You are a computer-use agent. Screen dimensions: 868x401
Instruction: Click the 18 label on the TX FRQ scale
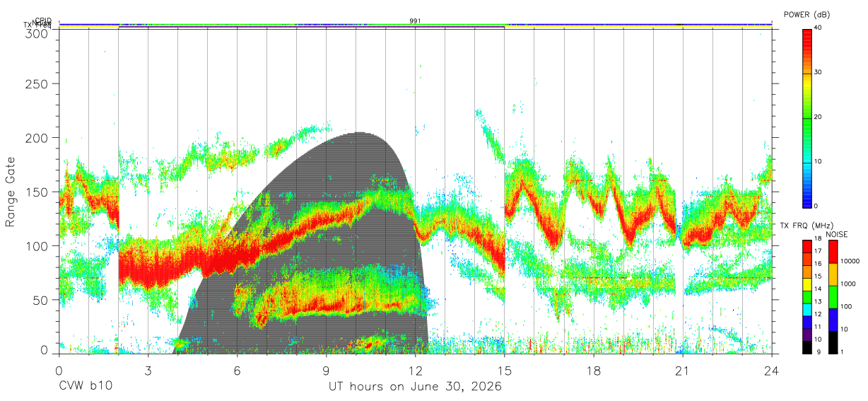click(819, 240)
